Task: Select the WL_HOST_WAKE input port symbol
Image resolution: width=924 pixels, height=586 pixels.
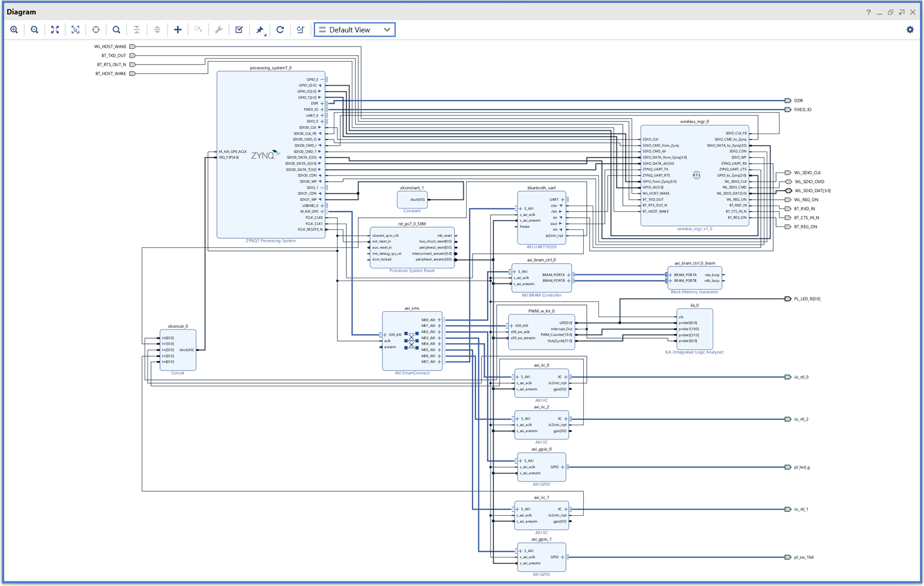Action: (x=132, y=46)
